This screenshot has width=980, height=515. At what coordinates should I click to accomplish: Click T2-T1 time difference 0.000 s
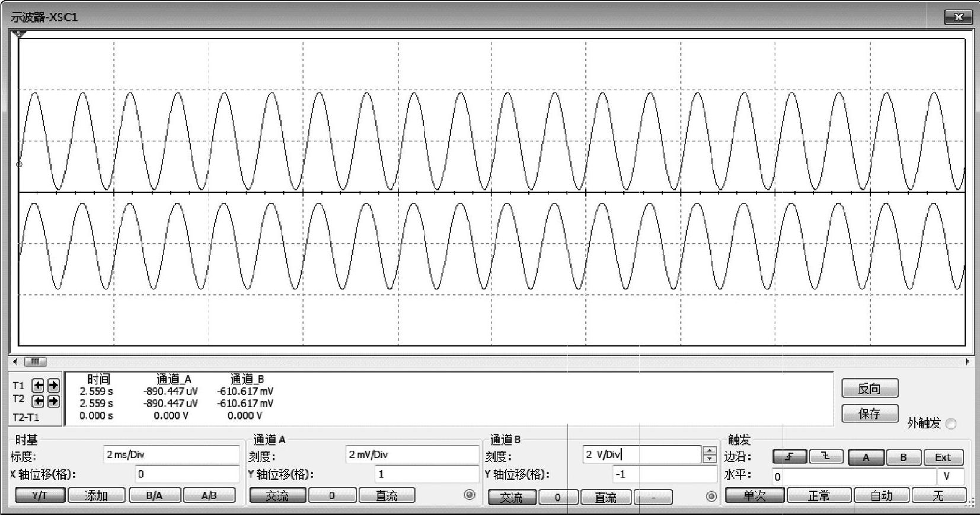[x=96, y=416]
